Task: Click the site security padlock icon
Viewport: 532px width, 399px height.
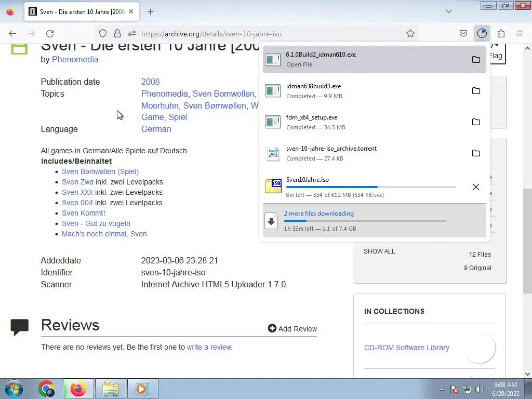Action: click(x=117, y=33)
